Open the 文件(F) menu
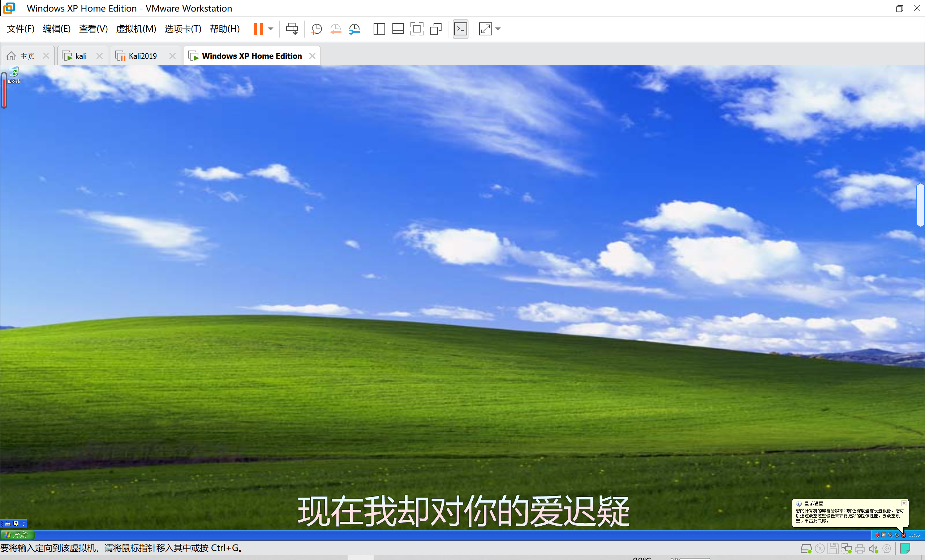The width and height of the screenshot is (925, 560). [21, 29]
